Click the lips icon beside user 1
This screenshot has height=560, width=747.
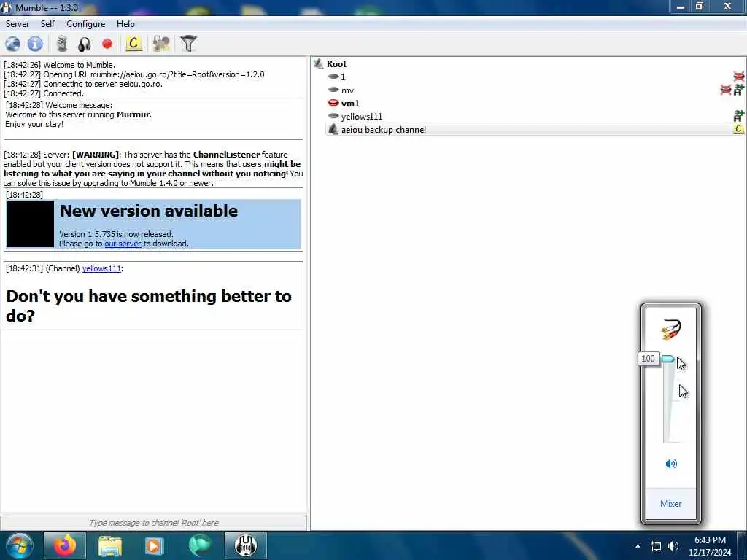333,76
